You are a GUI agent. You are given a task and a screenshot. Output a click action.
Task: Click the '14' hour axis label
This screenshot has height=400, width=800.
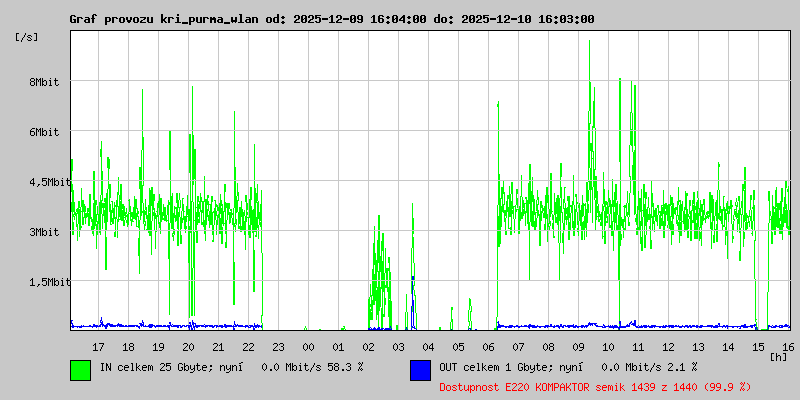pos(729,347)
